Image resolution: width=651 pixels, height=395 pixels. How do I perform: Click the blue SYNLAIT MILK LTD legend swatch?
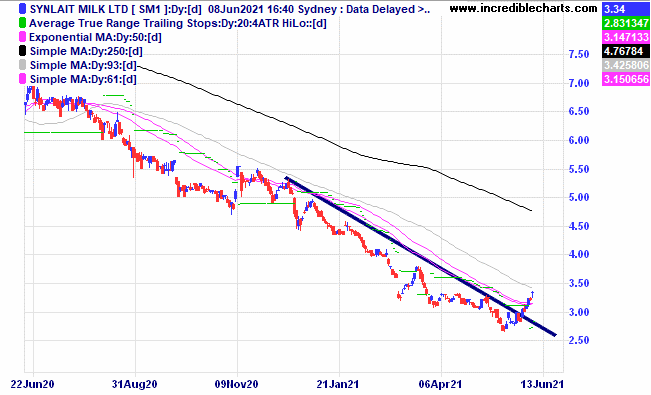22,9
